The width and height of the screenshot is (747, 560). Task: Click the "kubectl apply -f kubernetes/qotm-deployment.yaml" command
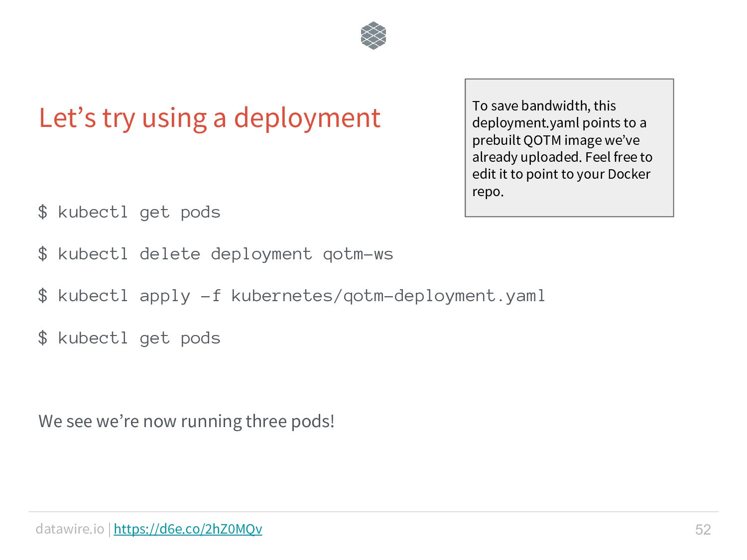coord(292,296)
